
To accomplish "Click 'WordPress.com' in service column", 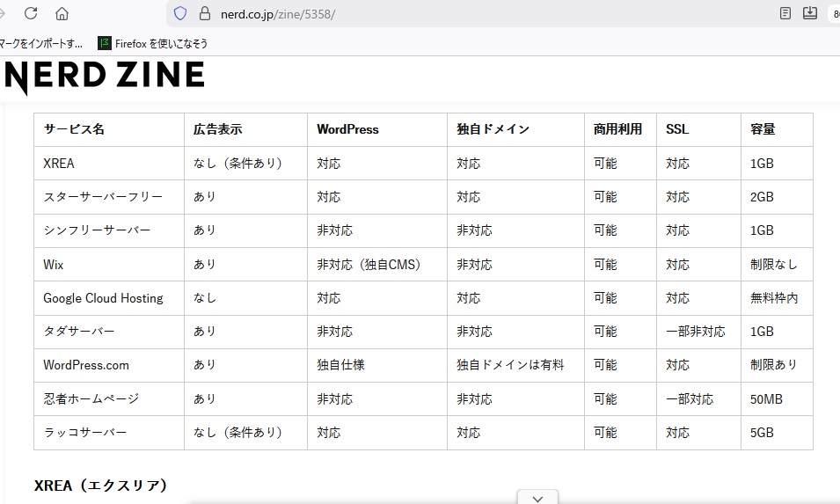I will pyautogui.click(x=86, y=365).
